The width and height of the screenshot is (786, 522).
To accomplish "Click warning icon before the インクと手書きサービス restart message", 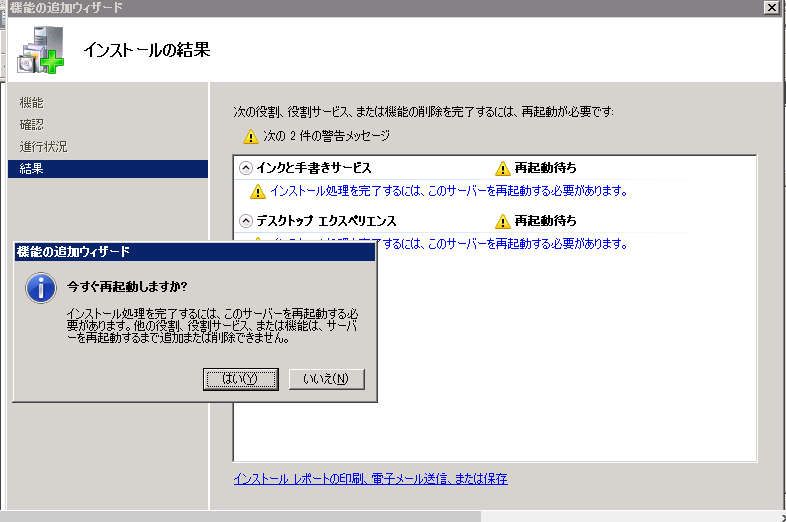I will pyautogui.click(x=257, y=192).
